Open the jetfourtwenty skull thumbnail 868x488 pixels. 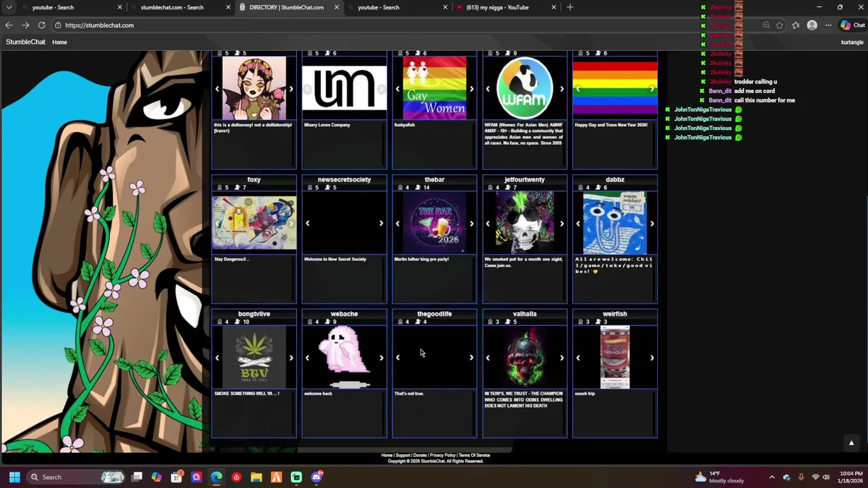coord(525,223)
